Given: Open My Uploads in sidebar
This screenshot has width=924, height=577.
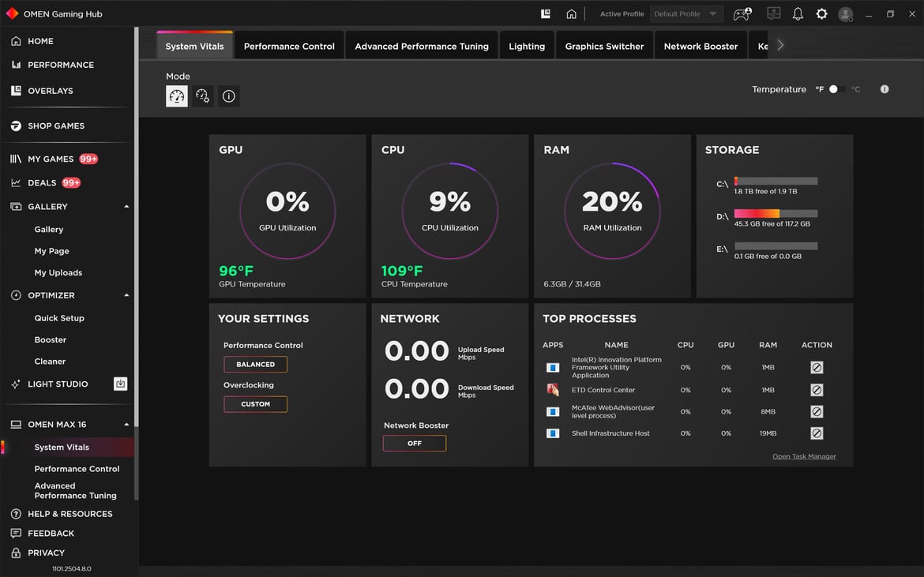Looking at the screenshot, I should pos(58,273).
